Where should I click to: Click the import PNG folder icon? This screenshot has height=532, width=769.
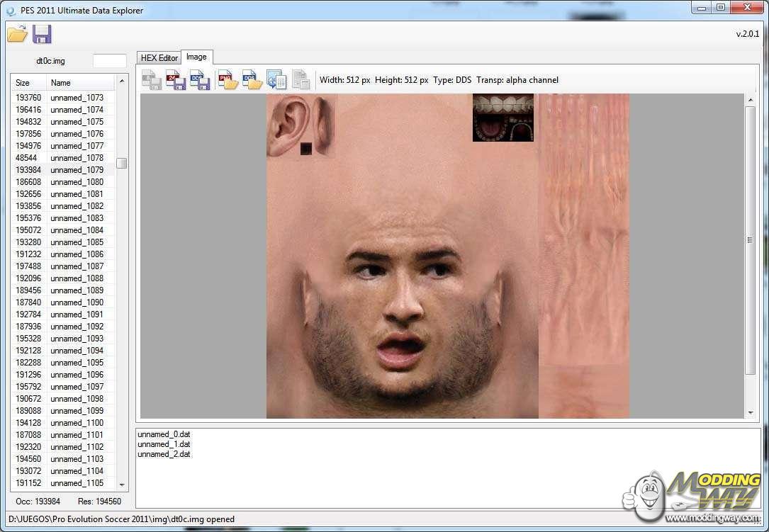228,80
